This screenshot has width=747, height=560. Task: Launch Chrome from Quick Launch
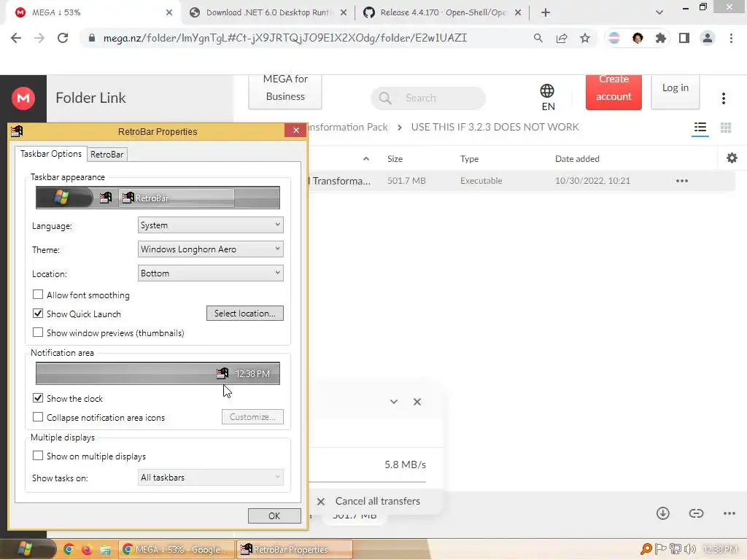pos(69,550)
